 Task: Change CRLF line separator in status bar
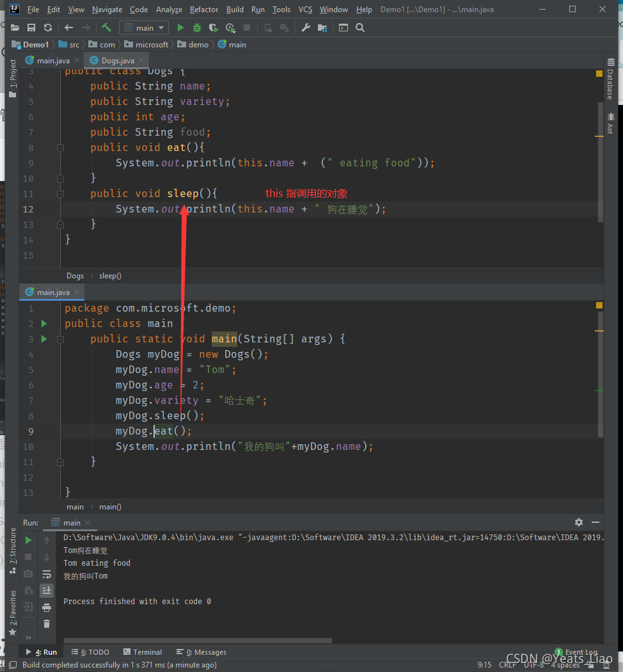click(507, 665)
